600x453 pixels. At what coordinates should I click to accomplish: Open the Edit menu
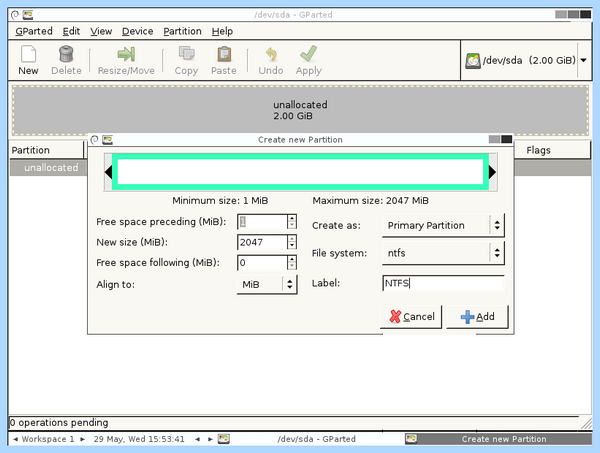[71, 31]
